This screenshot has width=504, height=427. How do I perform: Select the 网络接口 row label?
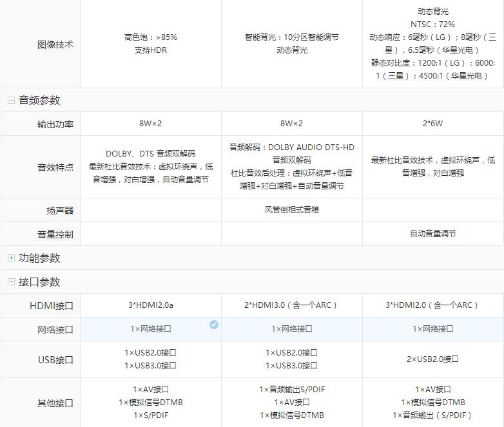55,329
